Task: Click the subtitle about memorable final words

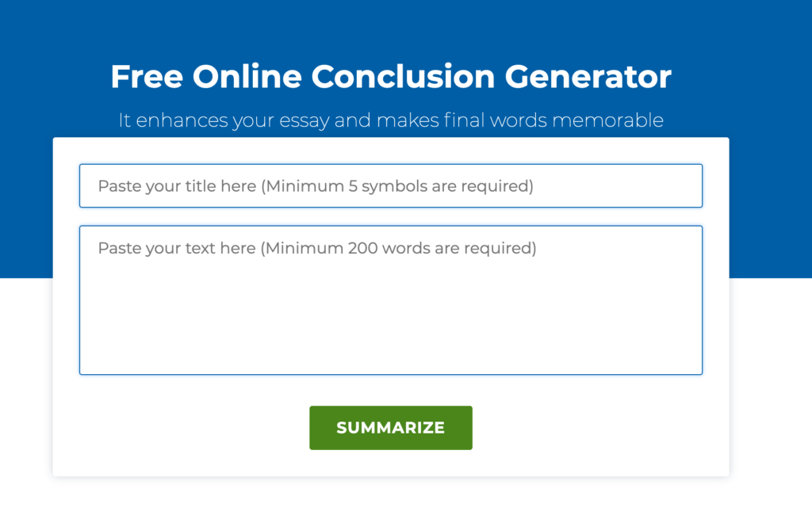Action: click(390, 120)
